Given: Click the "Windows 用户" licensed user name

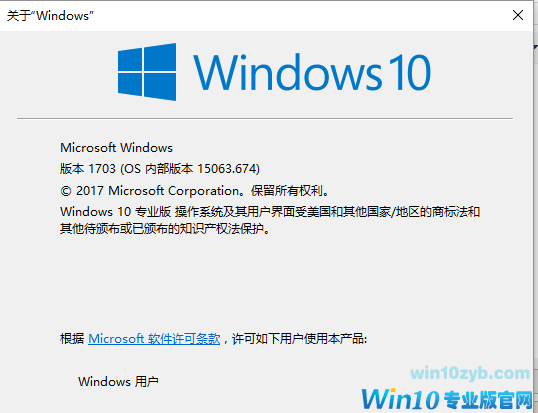Looking at the screenshot, I should [118, 381].
